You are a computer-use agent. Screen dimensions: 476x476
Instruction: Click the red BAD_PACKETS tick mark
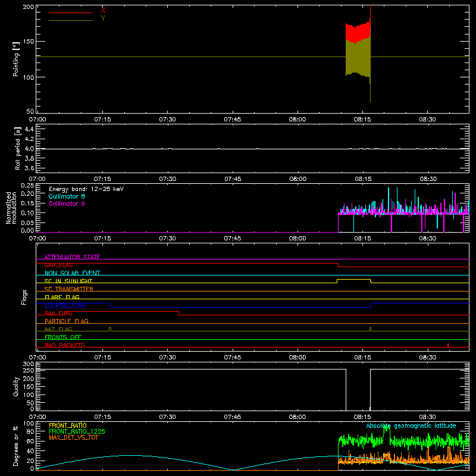pos(448,345)
